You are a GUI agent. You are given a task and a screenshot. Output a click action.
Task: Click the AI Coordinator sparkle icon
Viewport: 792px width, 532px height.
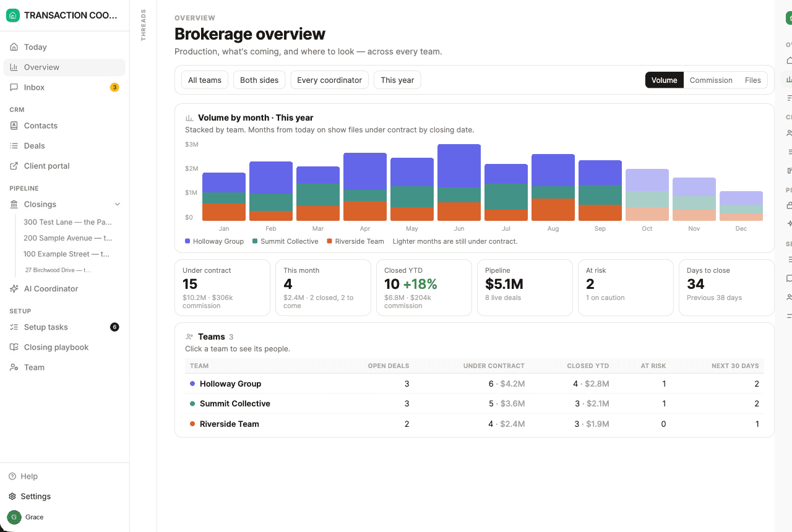coord(14,289)
